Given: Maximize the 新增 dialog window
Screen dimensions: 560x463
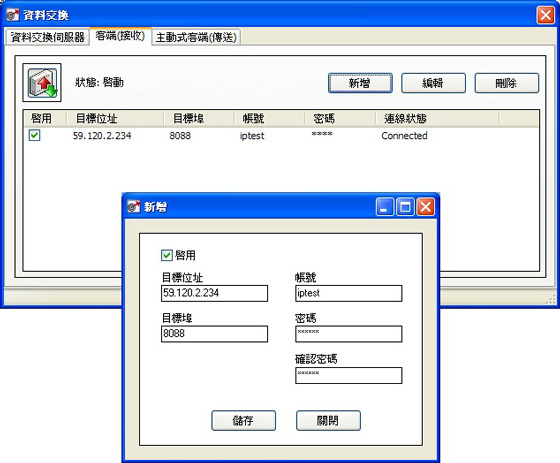Looking at the screenshot, I should tap(405, 207).
